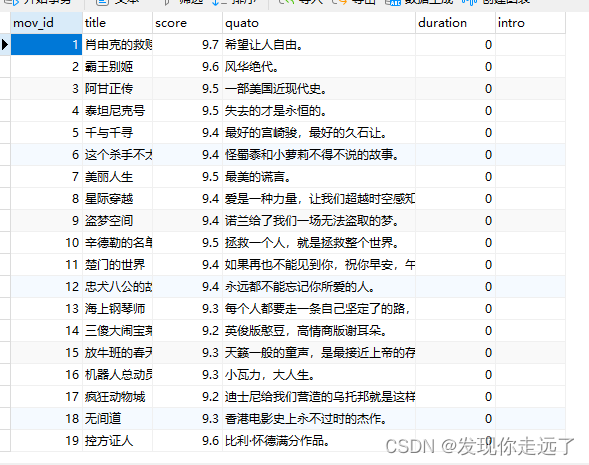The image size is (589, 465).
Task: Click the title cell starting 机器人总动
Action: point(118,374)
